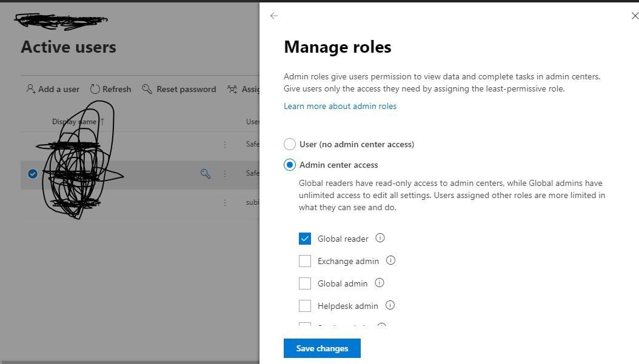The image size is (639, 364).
Task: Open more actions menu for the subi user
Action: (x=225, y=202)
